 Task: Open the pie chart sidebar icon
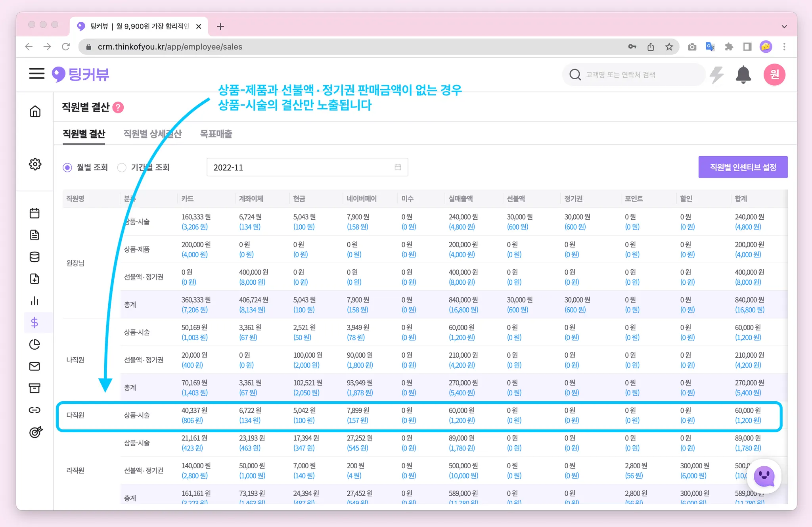coord(34,345)
